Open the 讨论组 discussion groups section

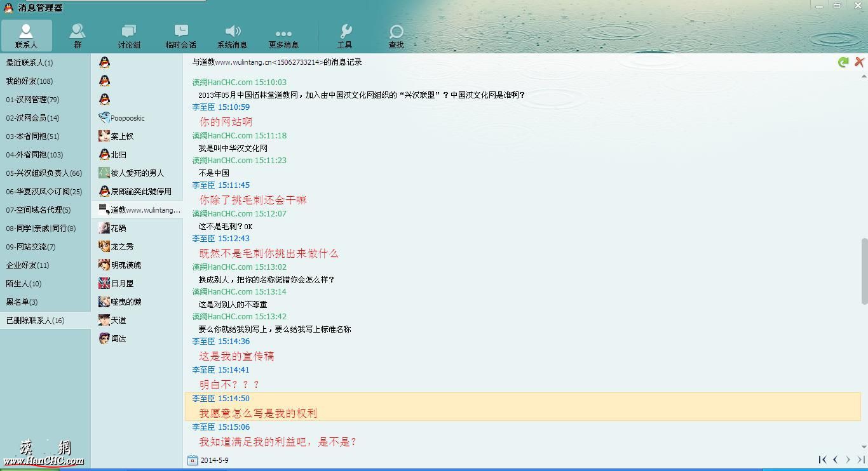click(129, 36)
